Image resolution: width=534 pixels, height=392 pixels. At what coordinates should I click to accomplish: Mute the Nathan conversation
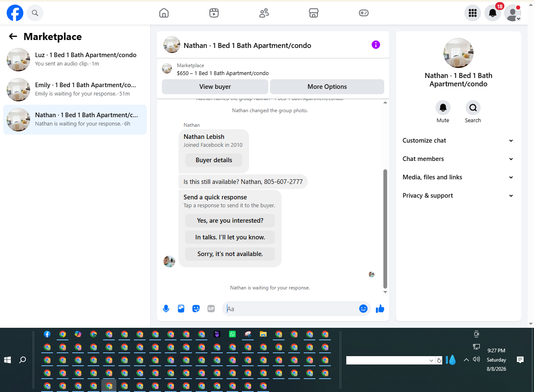point(443,108)
